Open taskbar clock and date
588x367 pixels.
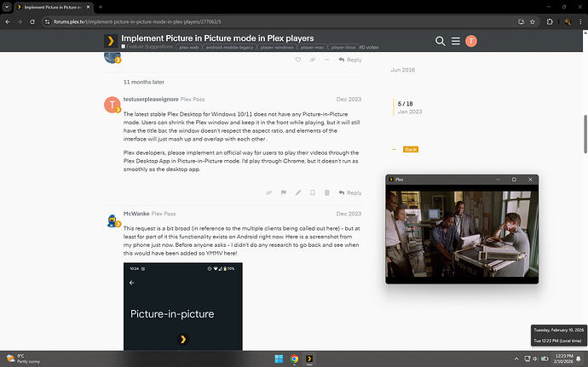(563, 358)
